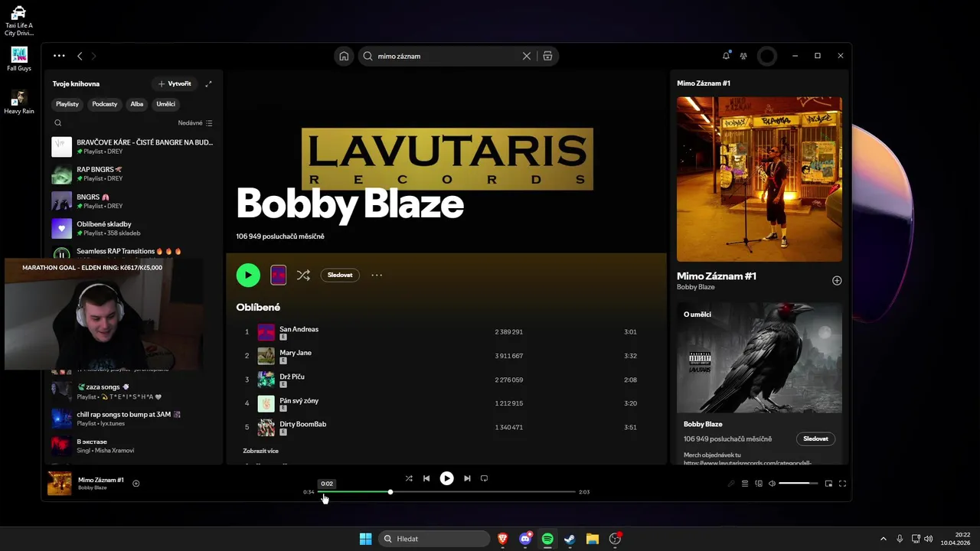Click the now-playing cover thumbnail in player bar

pyautogui.click(x=60, y=484)
